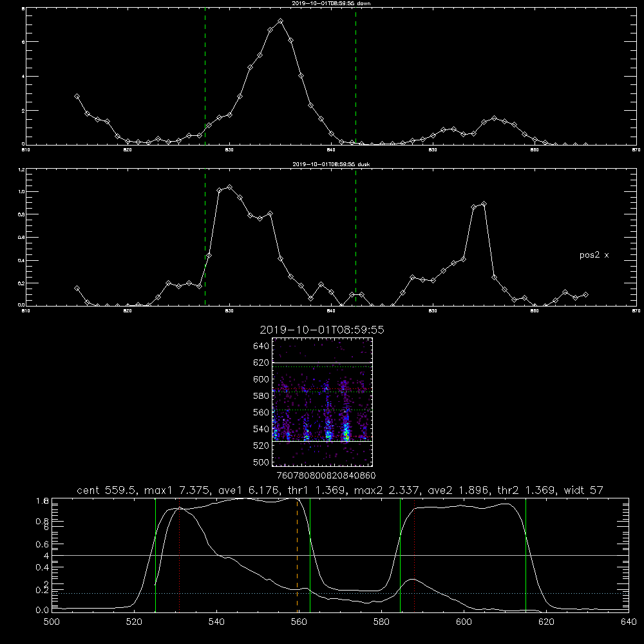This screenshot has width=644, height=644.
Task: Click y-axis label "560" beside the spectrogram
Action: 261,412
